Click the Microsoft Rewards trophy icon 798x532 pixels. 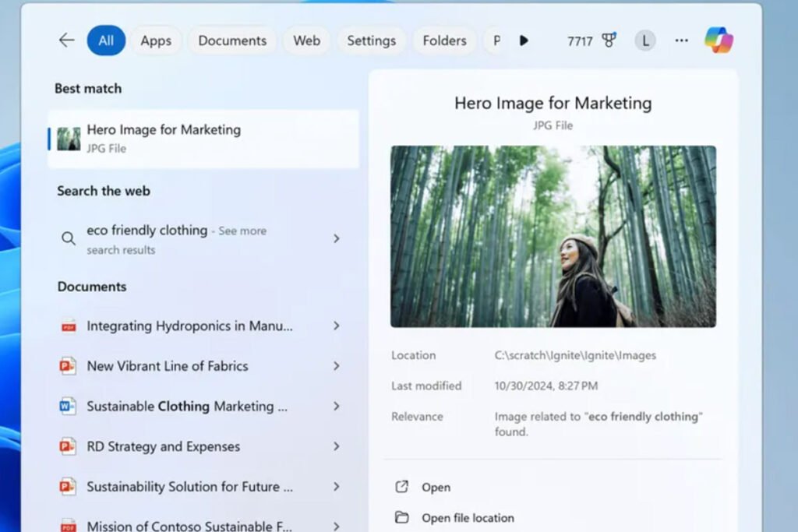pos(609,40)
